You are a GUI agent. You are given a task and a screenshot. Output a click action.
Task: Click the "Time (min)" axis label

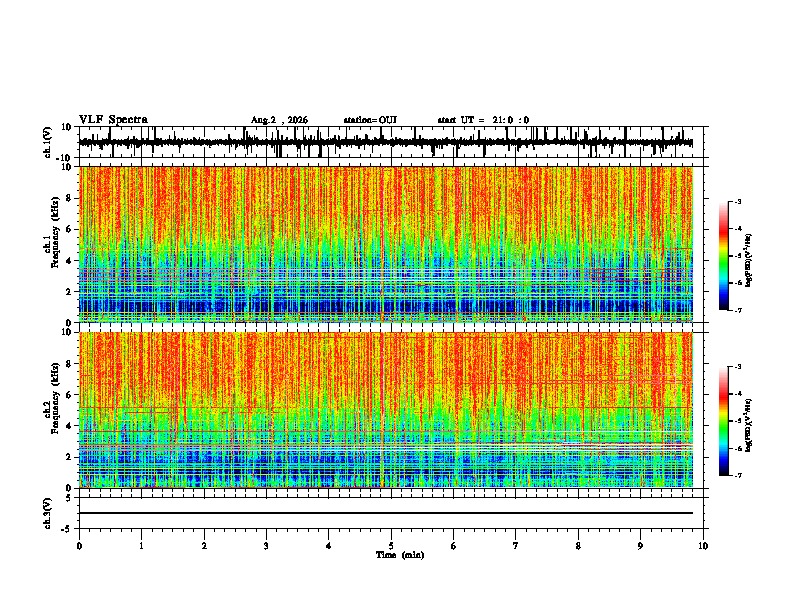pyautogui.click(x=400, y=555)
